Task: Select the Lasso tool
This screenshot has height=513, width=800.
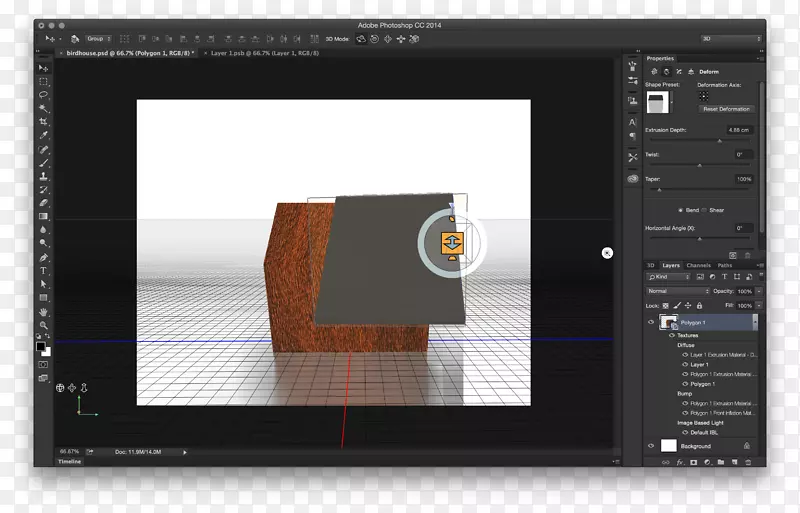Action: 44,94
